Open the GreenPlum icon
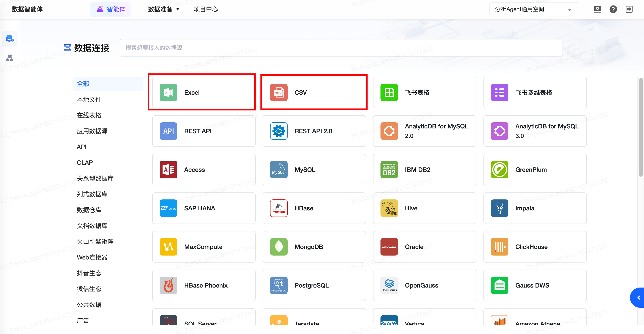This screenshot has height=334, width=644. 499,170
